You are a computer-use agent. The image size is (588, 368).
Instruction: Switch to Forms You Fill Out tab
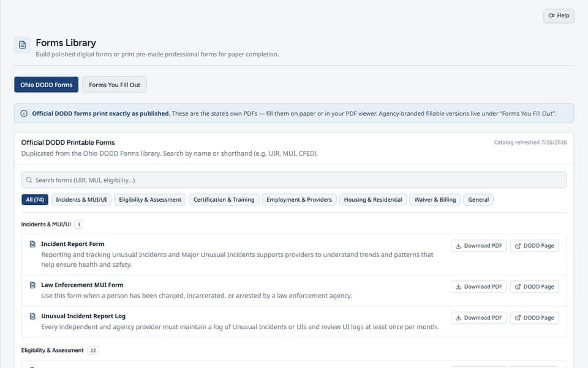click(x=115, y=85)
